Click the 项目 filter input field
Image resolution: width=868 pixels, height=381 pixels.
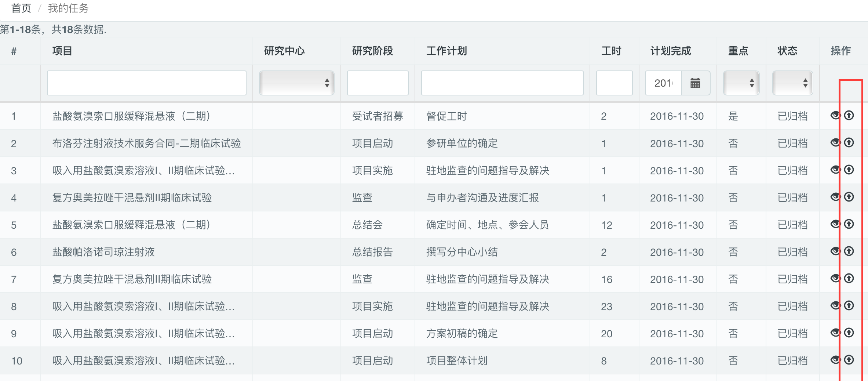pyautogui.click(x=147, y=83)
